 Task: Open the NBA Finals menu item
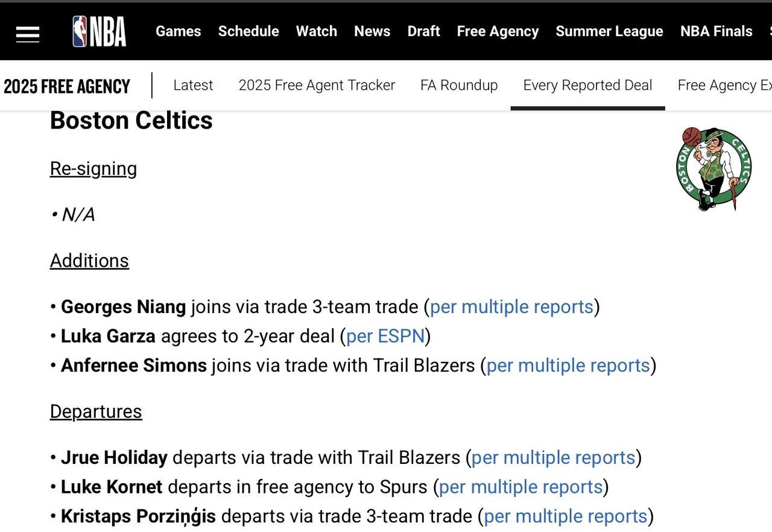717,31
